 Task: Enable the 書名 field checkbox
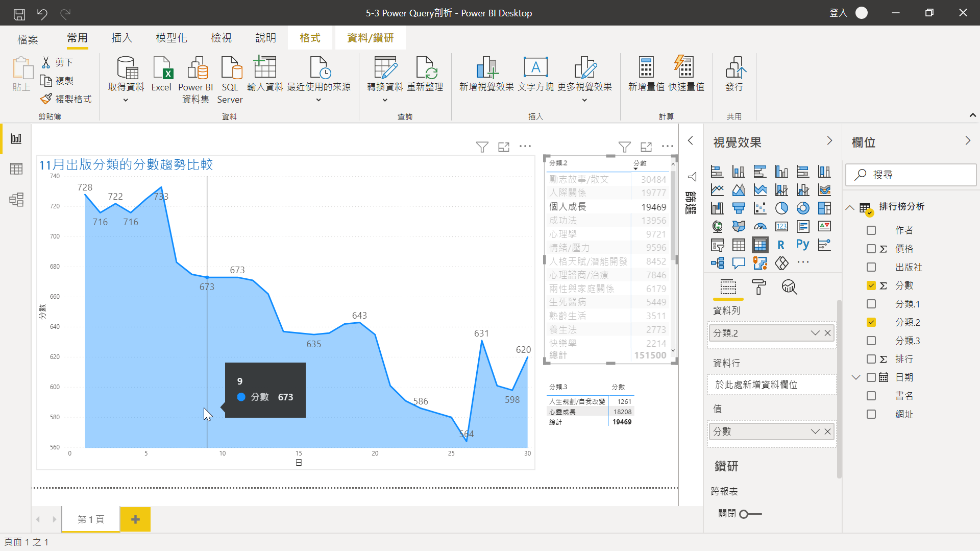click(x=871, y=396)
